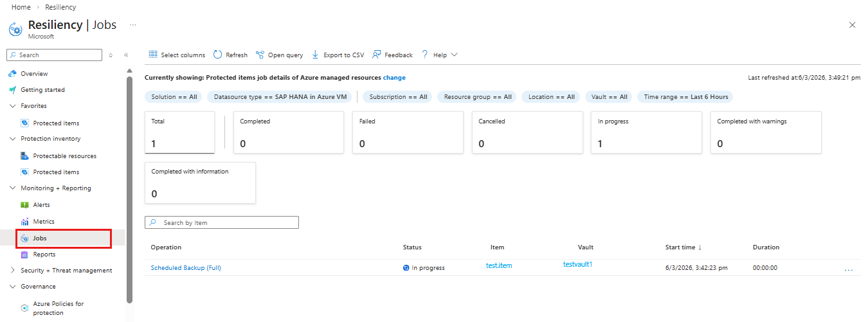
Task: Open the test.item link
Action: click(499, 265)
